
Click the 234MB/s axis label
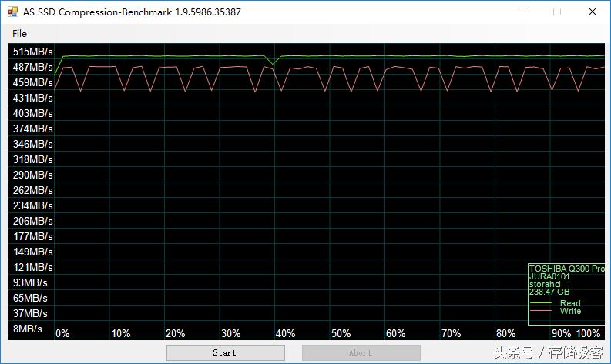[x=32, y=205]
